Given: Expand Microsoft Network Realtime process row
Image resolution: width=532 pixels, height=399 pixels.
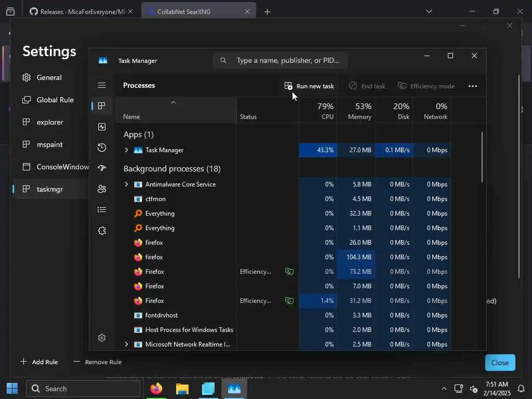Looking at the screenshot, I should [x=127, y=344].
